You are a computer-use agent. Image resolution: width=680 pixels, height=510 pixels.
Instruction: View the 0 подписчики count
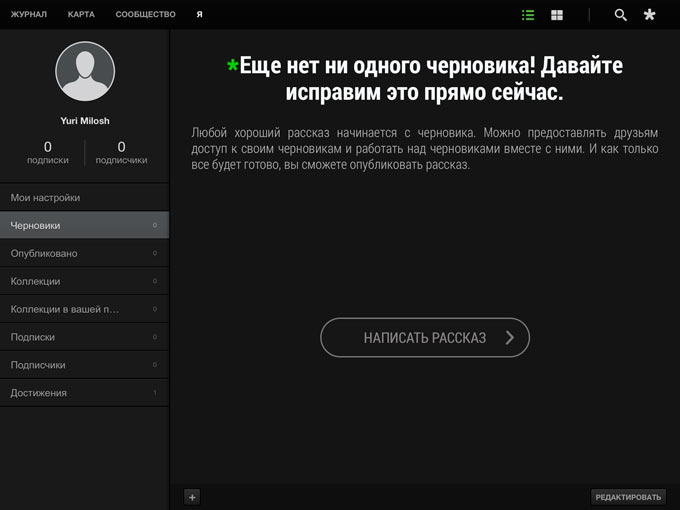coord(121,152)
